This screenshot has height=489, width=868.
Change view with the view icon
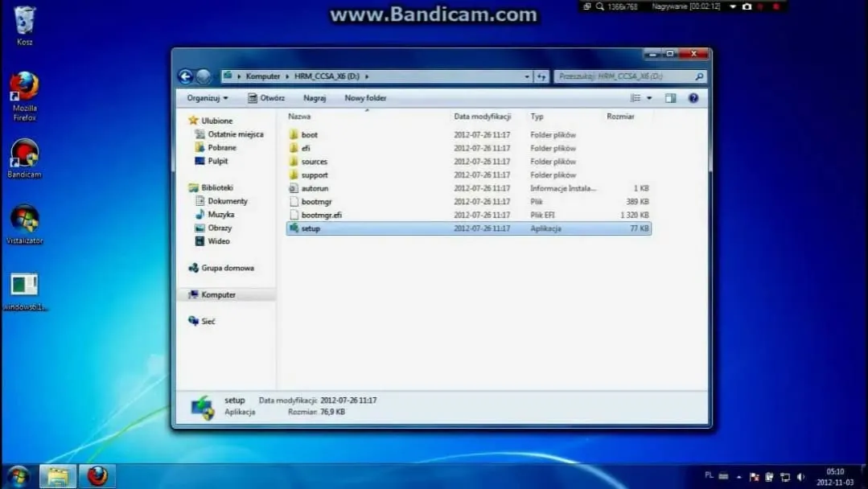pyautogui.click(x=636, y=98)
